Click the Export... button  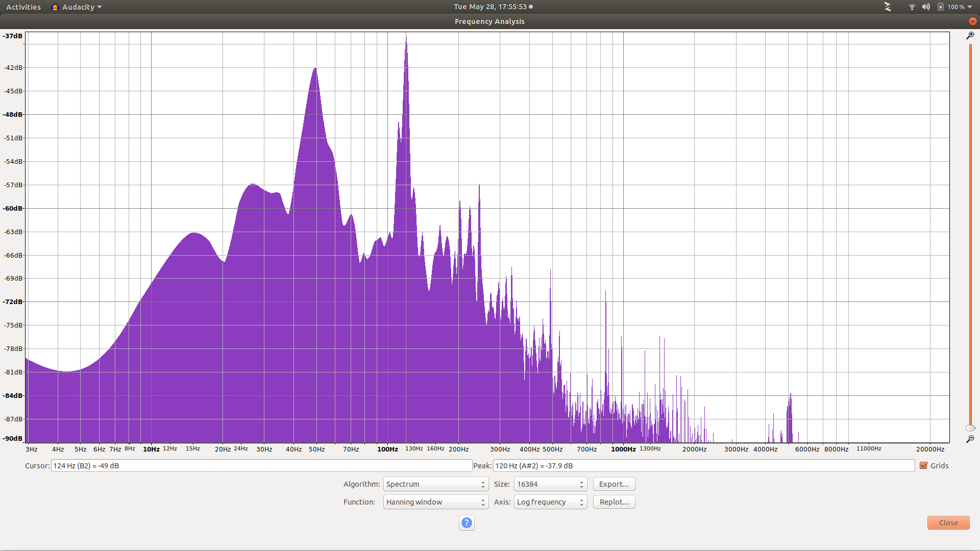614,484
